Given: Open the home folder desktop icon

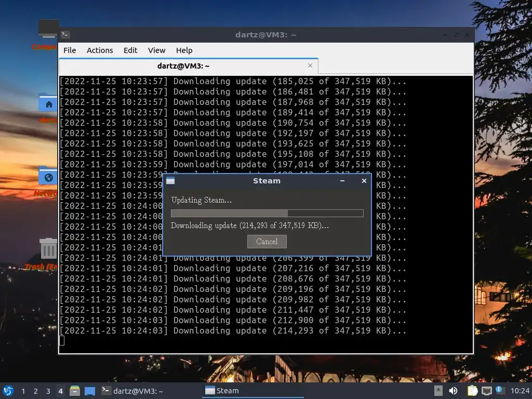Looking at the screenshot, I should [48, 108].
